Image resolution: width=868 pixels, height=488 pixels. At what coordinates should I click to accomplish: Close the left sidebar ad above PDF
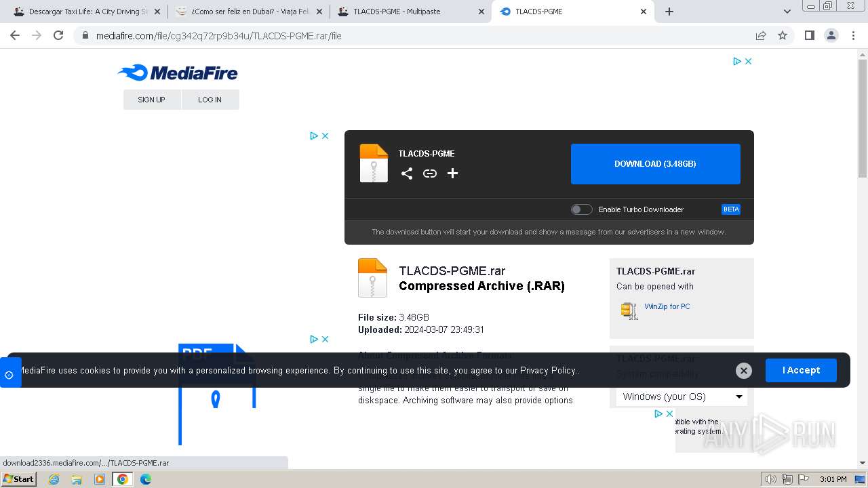click(x=325, y=136)
